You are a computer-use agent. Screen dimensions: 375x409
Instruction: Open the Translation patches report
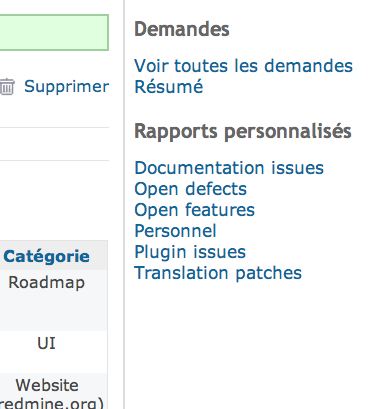click(218, 273)
